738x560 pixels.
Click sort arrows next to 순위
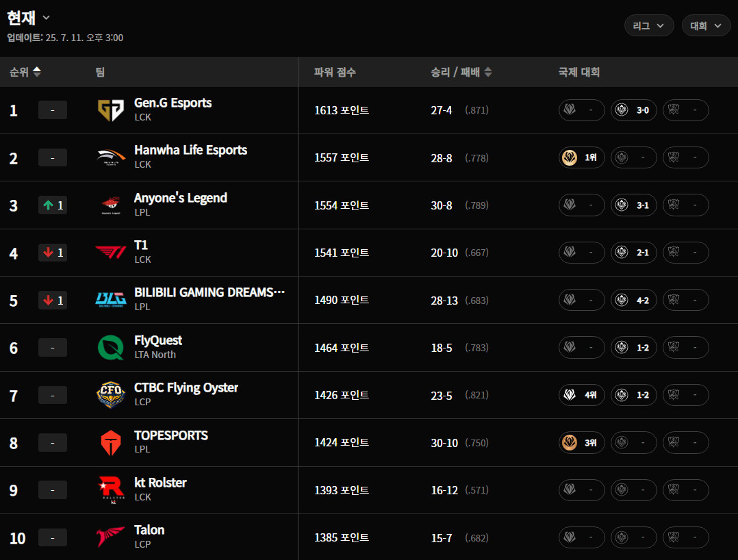37,72
